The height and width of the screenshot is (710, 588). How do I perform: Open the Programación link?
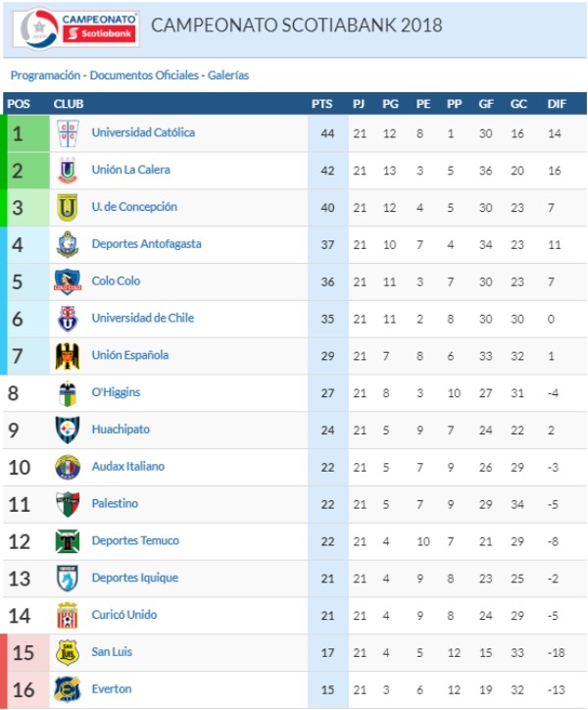coord(45,75)
